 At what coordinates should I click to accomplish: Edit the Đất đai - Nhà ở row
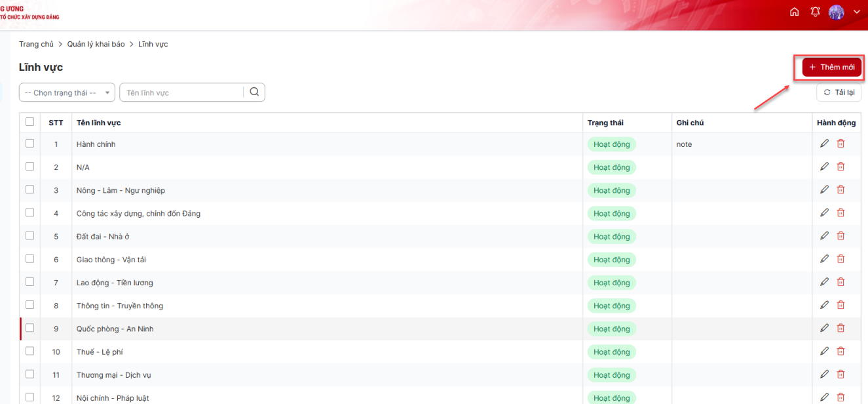click(x=824, y=235)
